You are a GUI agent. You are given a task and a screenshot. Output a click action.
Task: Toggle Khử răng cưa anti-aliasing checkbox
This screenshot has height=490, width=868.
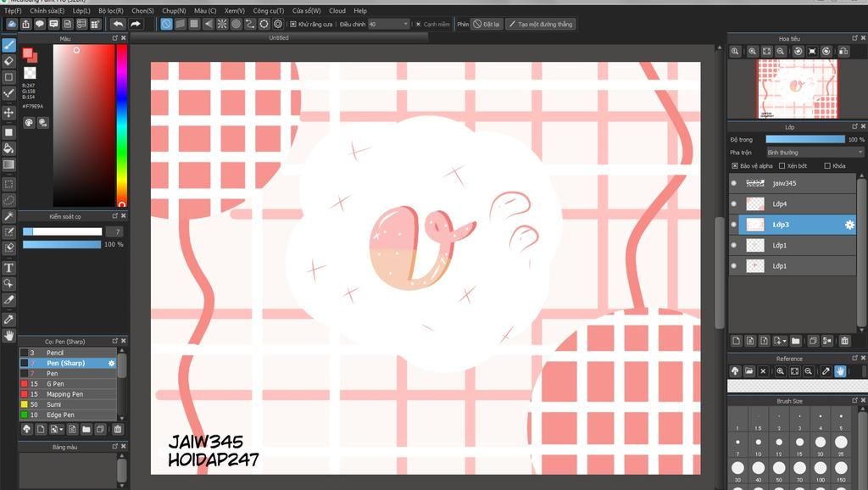tap(292, 25)
